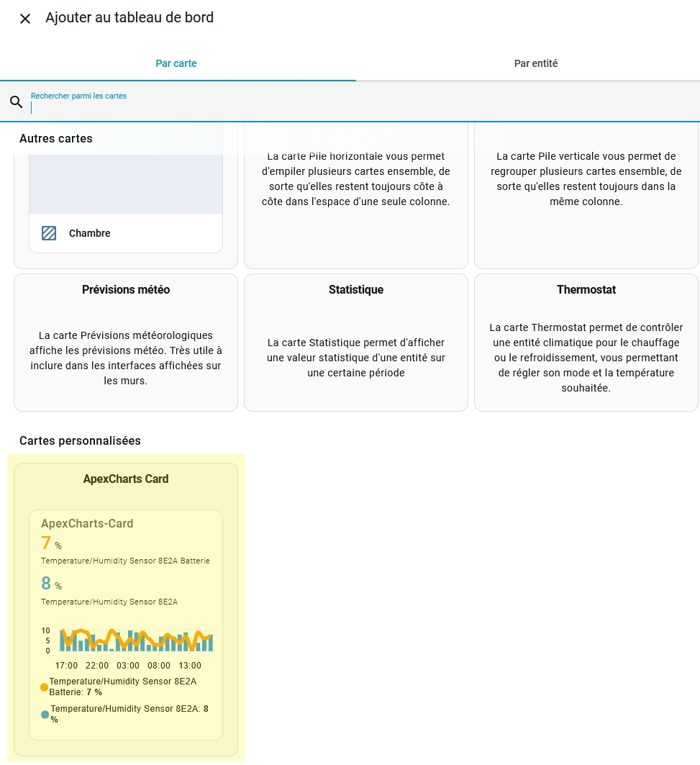Click the Chambre label text
Image resolution: width=700 pixels, height=765 pixels.
click(90, 233)
